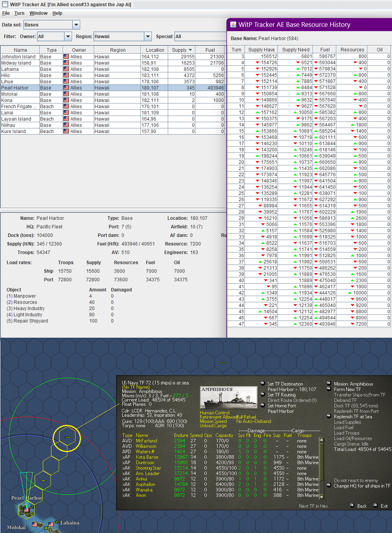This screenshot has height=533, width=392.
Task: Toggle Retirement Allowed setting
Action: [x=218, y=417]
